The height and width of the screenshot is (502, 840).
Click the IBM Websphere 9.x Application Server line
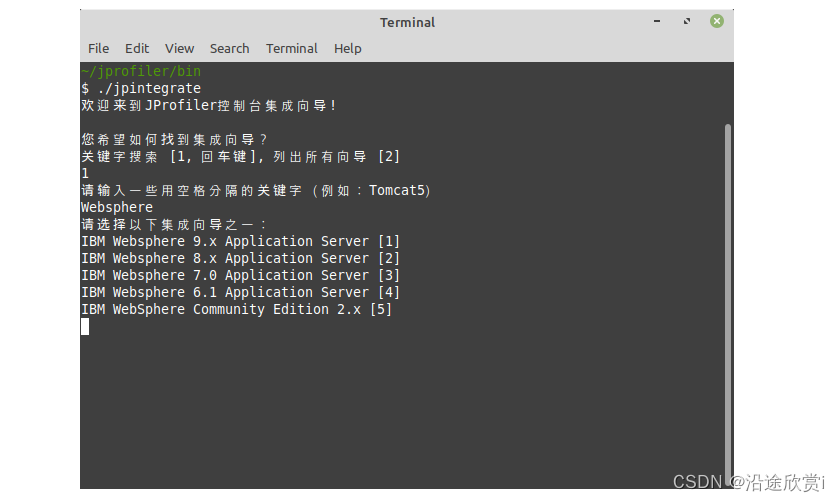pos(241,241)
